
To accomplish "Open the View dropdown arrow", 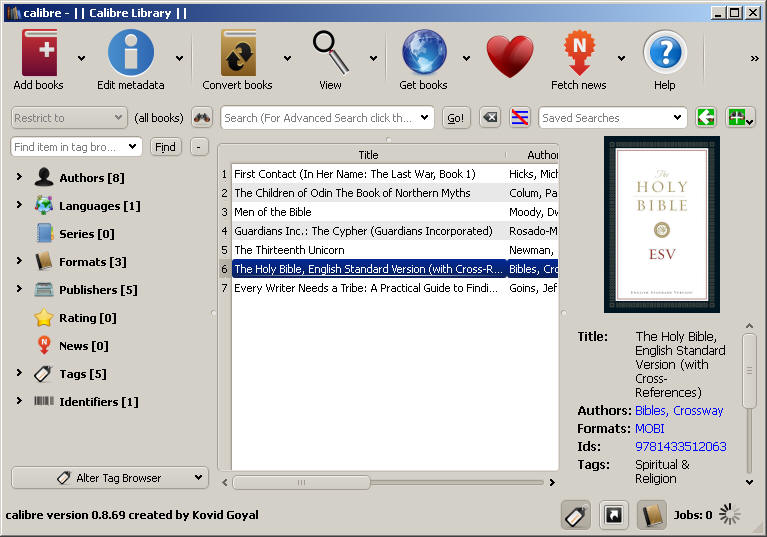I will [x=373, y=59].
